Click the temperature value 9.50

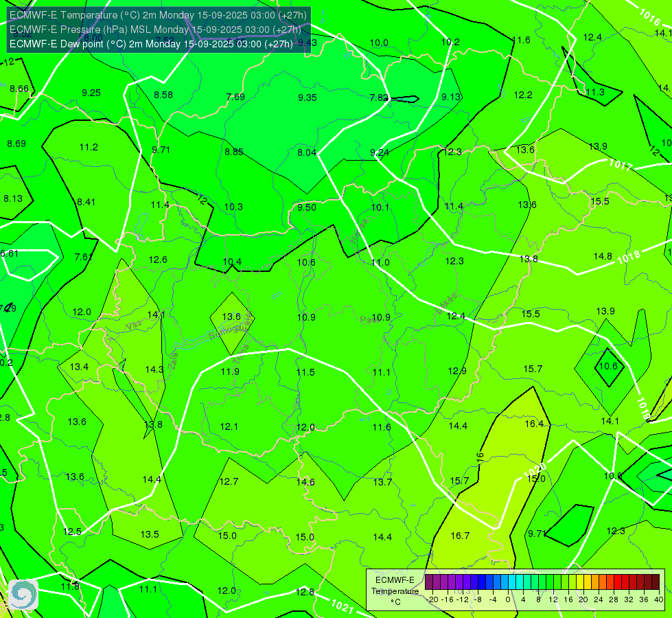[307, 207]
